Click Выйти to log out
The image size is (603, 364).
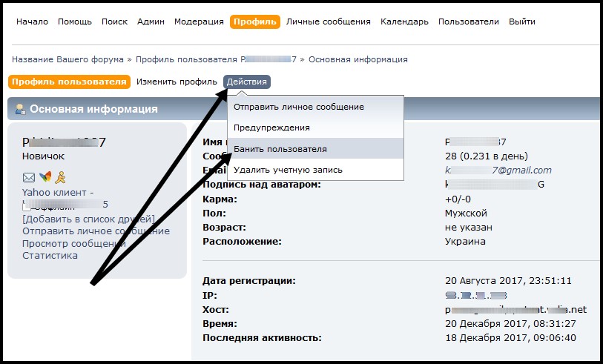tap(522, 21)
